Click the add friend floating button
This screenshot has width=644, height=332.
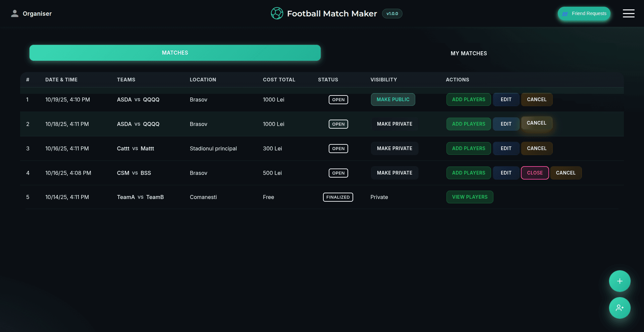coord(620,308)
